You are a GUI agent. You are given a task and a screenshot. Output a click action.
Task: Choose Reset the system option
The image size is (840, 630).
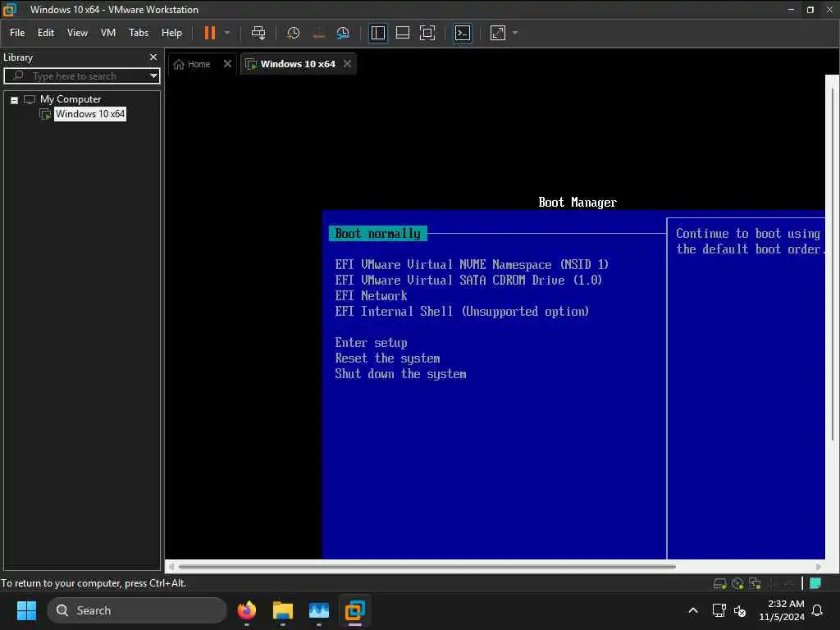click(387, 358)
